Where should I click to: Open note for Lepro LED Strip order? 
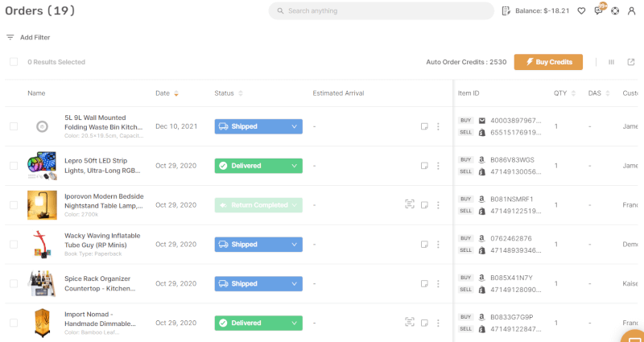point(424,166)
